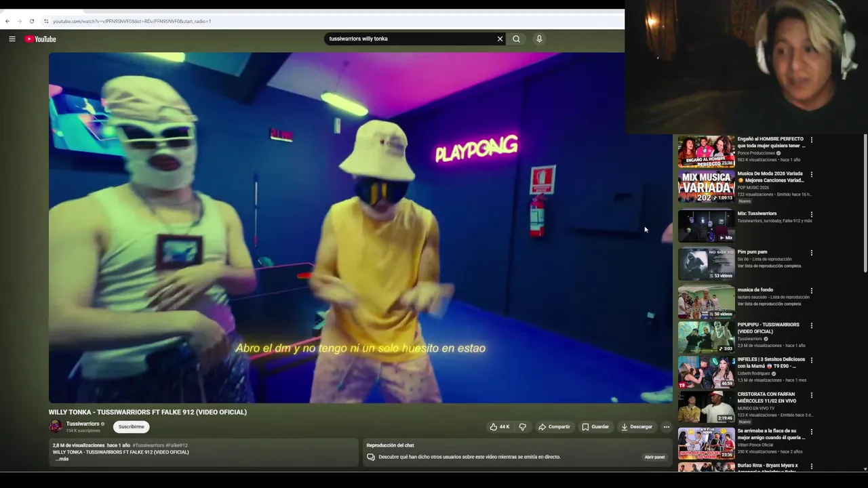Download the video with Descargar
This screenshot has height=488, width=868.
[637, 427]
